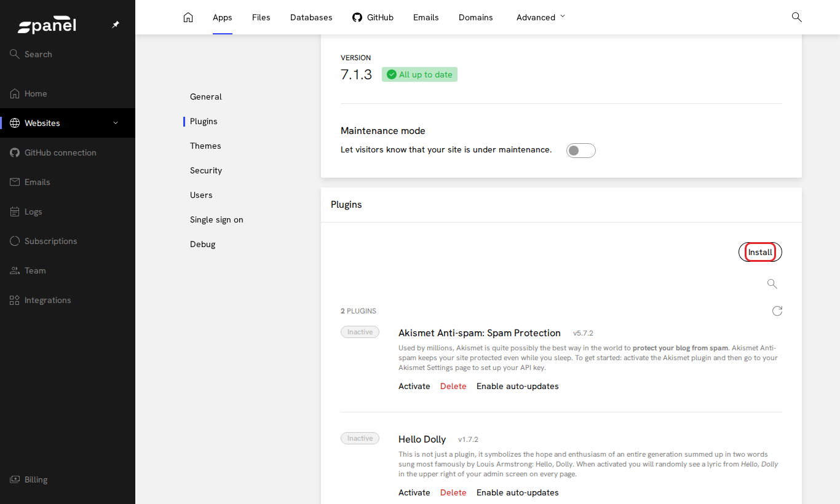
Task: Delete the Hello Dolly plugin
Action: 453,492
